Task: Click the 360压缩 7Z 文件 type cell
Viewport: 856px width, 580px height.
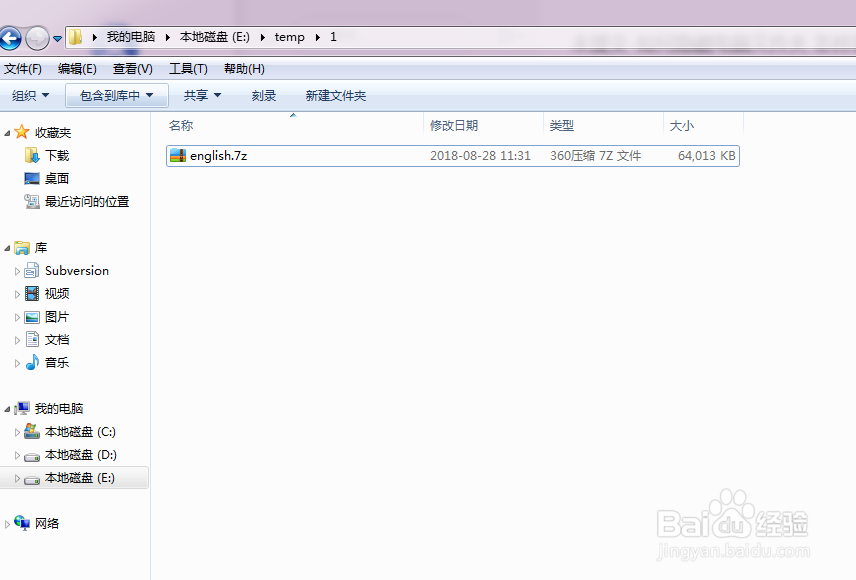Action: pos(596,156)
